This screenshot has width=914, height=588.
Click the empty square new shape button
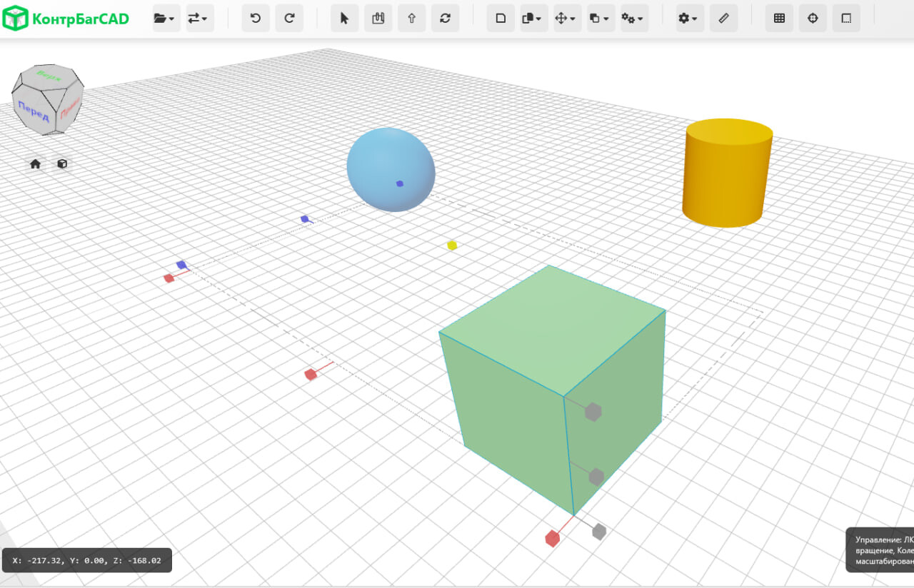[501, 19]
